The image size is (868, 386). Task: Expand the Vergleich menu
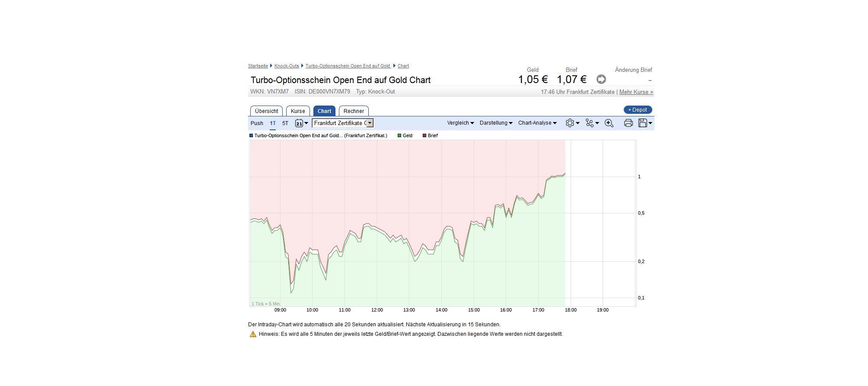click(460, 123)
